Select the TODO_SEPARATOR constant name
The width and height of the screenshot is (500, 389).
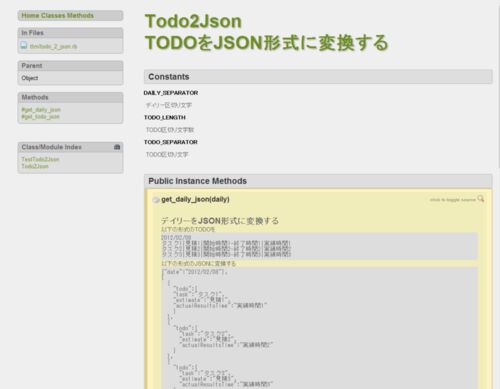click(x=171, y=142)
